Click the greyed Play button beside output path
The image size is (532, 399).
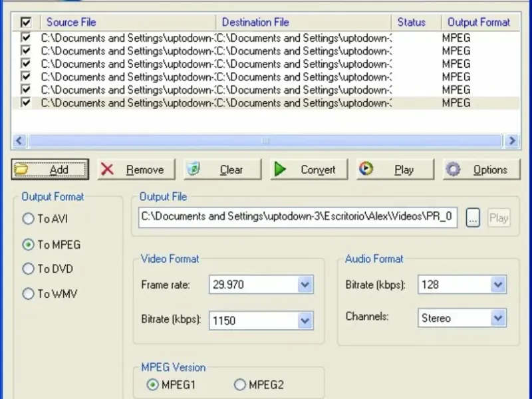point(499,217)
